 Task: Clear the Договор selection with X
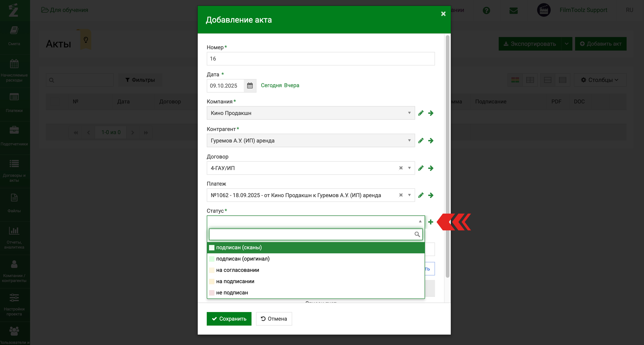(x=401, y=168)
